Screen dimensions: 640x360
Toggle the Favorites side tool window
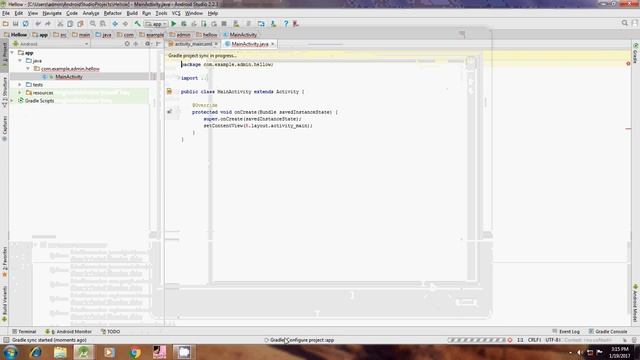click(4, 262)
